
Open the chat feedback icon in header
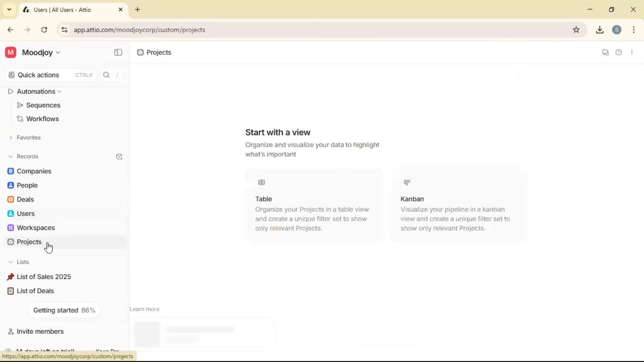point(605,53)
